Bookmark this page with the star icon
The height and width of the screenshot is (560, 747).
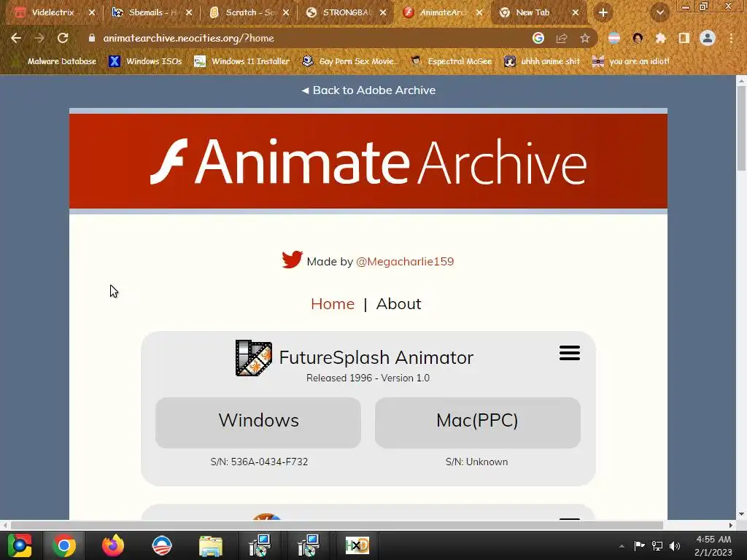coord(585,38)
